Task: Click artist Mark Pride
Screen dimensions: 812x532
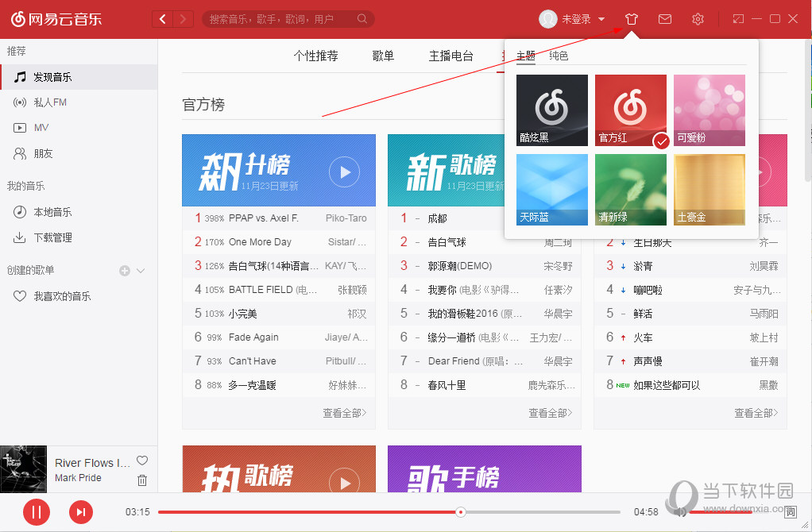Action: click(x=78, y=478)
